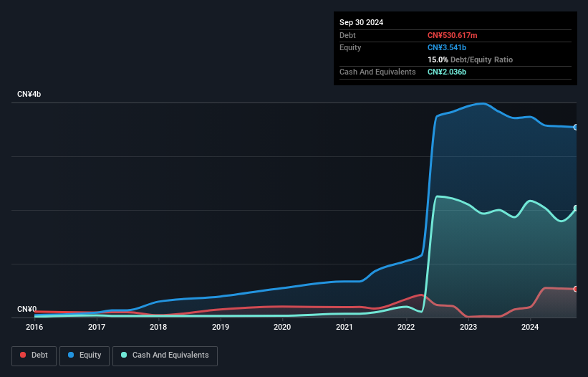Screen dimensions: 588x377
Task: Click the 2019 x-axis label
Action: pos(221,327)
